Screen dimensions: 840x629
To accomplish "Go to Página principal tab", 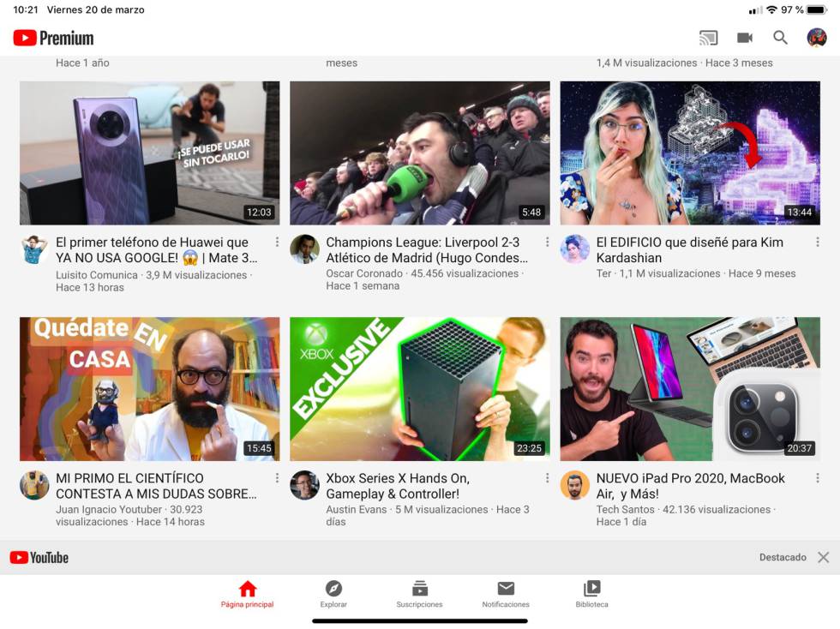I will pyautogui.click(x=247, y=594).
